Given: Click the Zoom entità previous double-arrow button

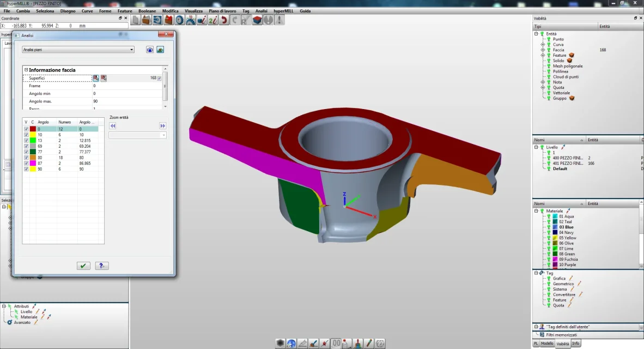Looking at the screenshot, I should click(x=113, y=125).
